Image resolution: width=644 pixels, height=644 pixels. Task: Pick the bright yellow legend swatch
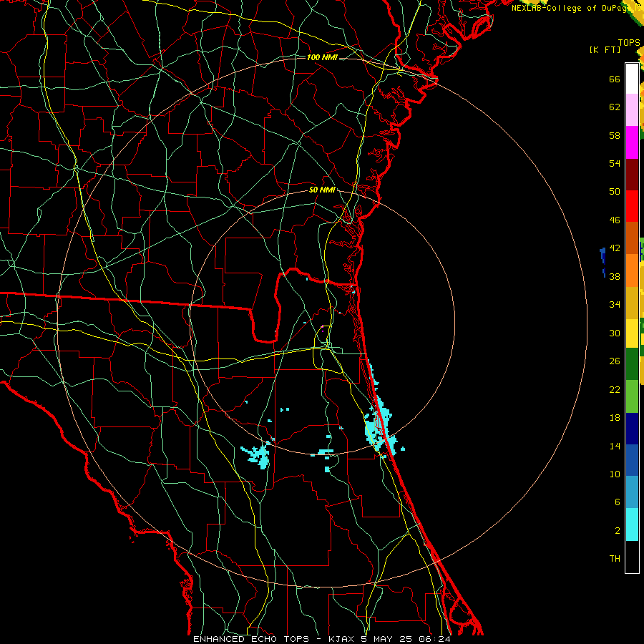tap(632, 333)
